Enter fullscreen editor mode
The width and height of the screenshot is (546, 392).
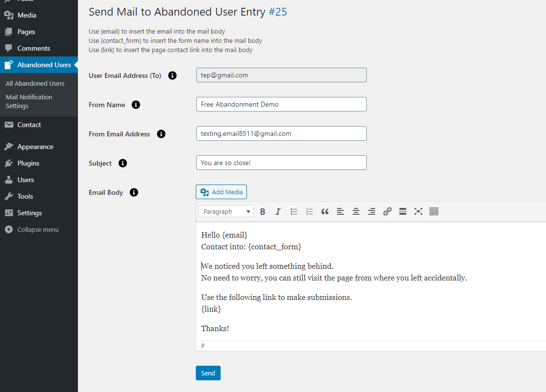coord(418,211)
